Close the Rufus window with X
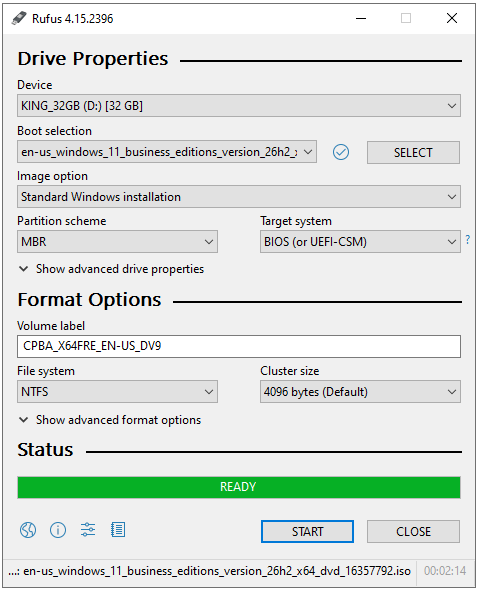The image size is (479, 591). tap(452, 18)
